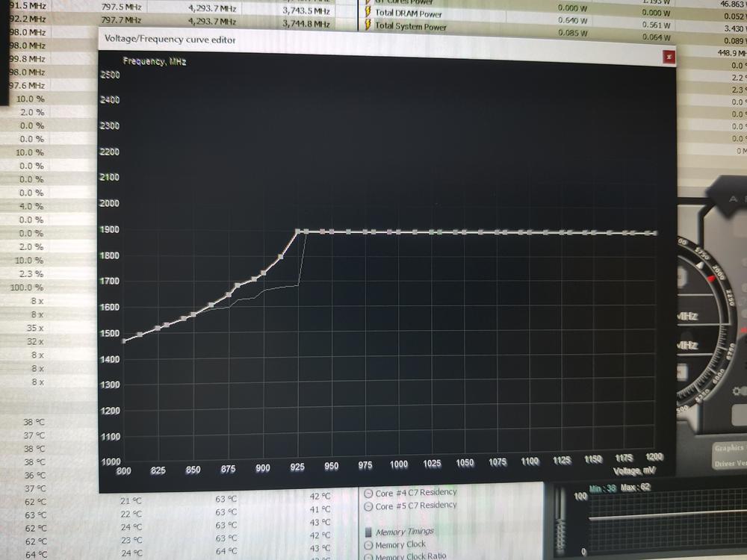Select the Core #5 C7 Residency sensor icon
Screen dimensions: 747x560
pyautogui.click(x=368, y=506)
